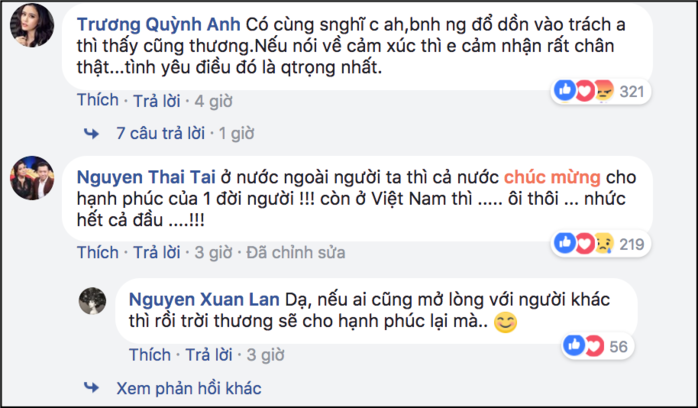Image resolution: width=698 pixels, height=408 pixels.
Task: Toggle Thích on Nguyen Thai Tai's comment
Action: coord(98,252)
